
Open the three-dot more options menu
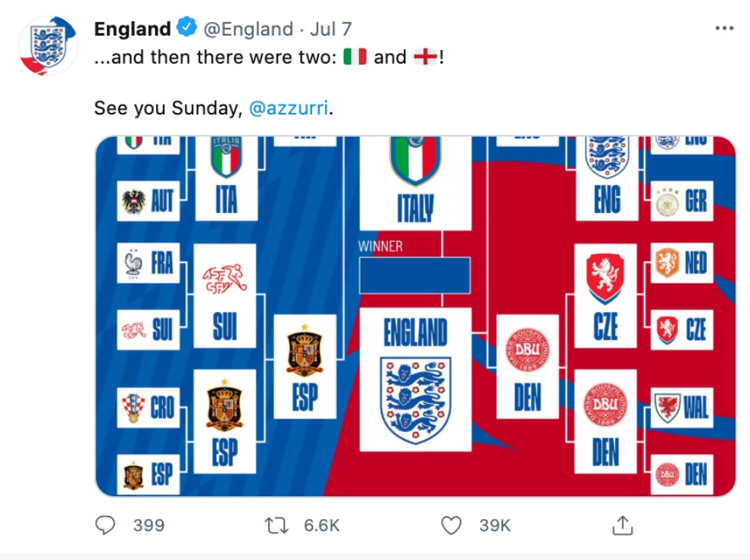[724, 28]
